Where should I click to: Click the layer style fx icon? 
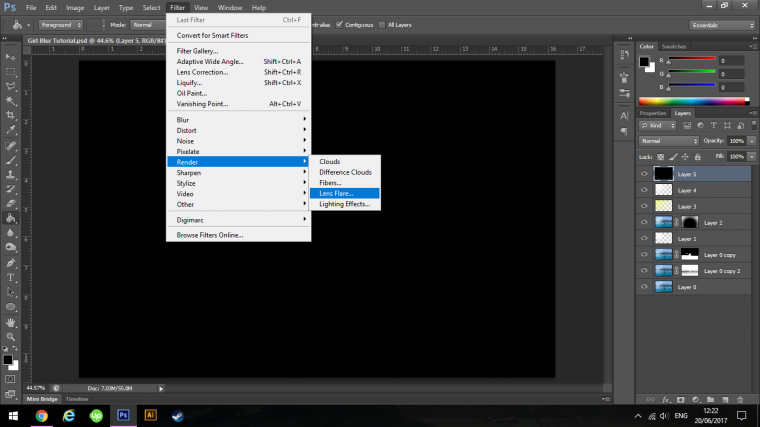(665, 400)
